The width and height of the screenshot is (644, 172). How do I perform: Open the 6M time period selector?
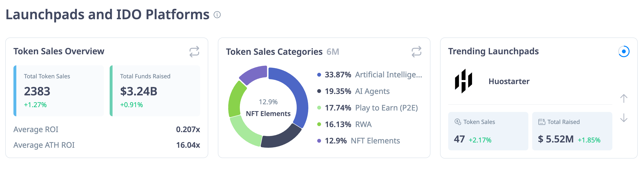333,52
